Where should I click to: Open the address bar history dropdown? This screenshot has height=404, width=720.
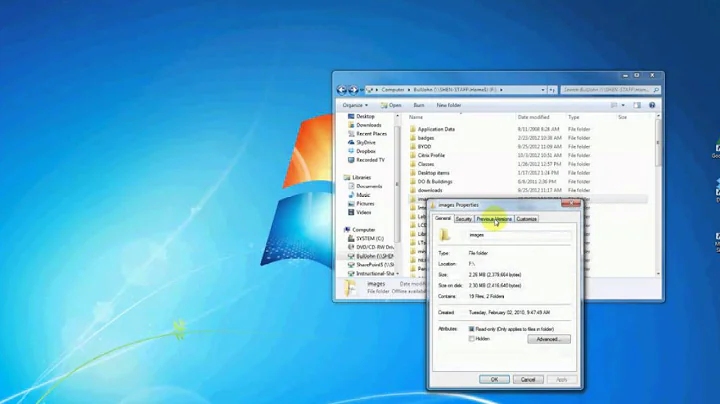543,90
